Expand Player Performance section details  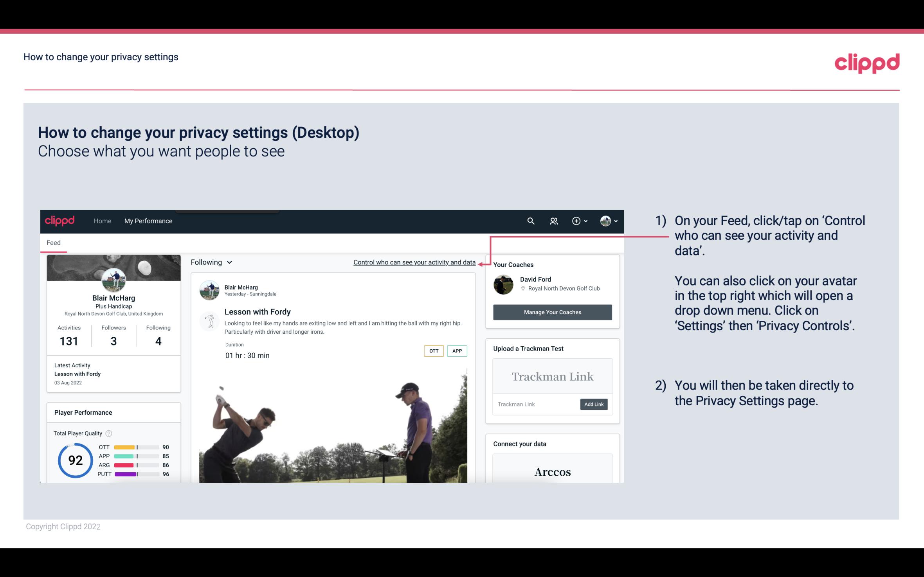coord(83,412)
